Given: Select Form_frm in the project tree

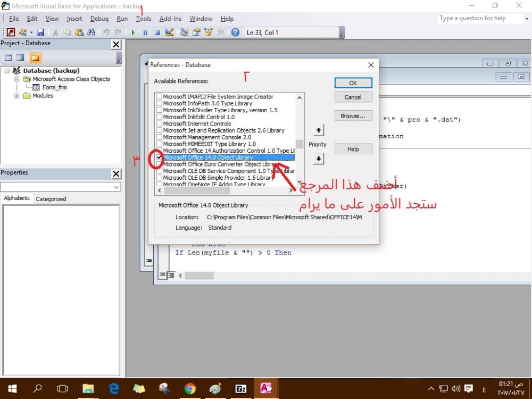Looking at the screenshot, I should pyautogui.click(x=54, y=87).
